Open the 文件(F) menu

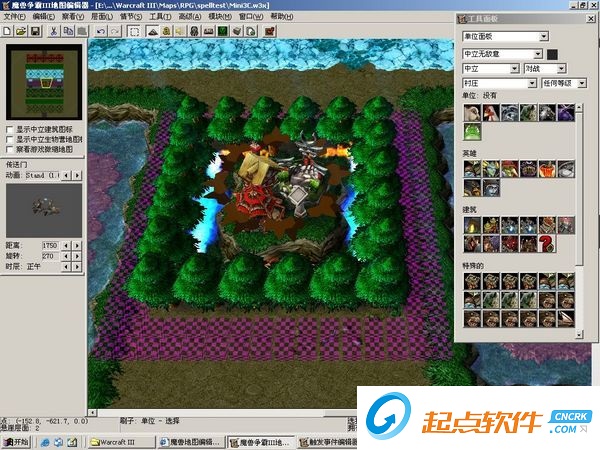tap(15, 16)
